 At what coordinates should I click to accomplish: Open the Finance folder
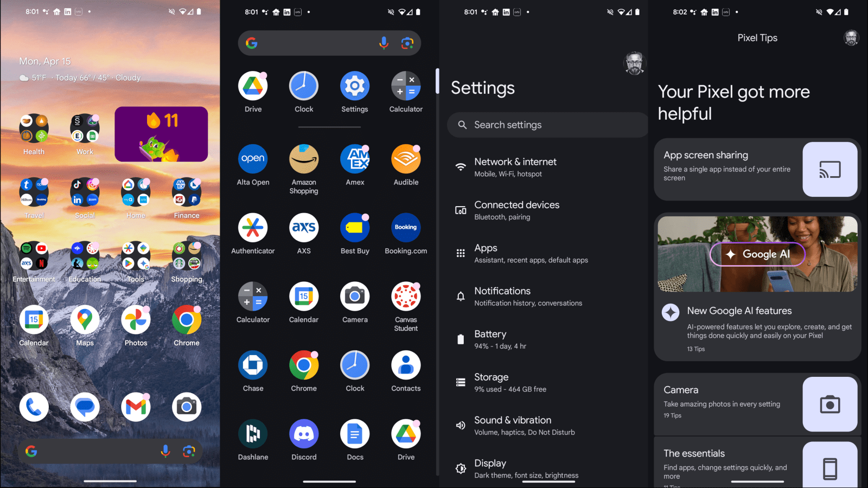(187, 192)
